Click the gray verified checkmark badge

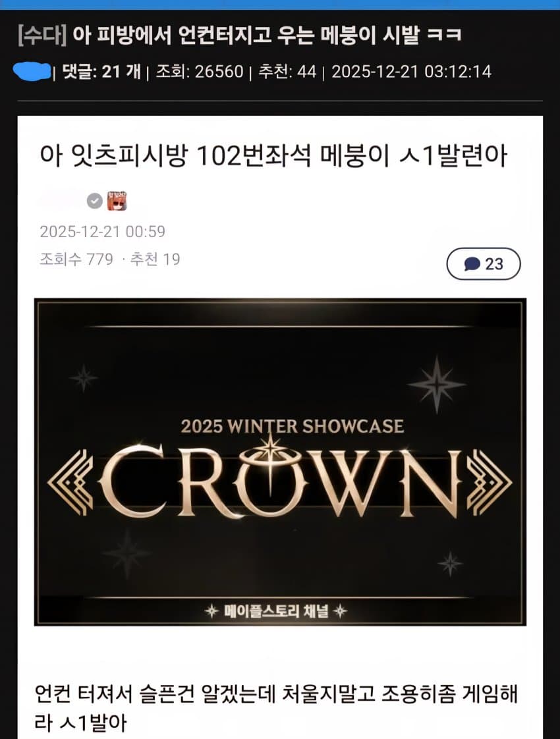pos(95,202)
